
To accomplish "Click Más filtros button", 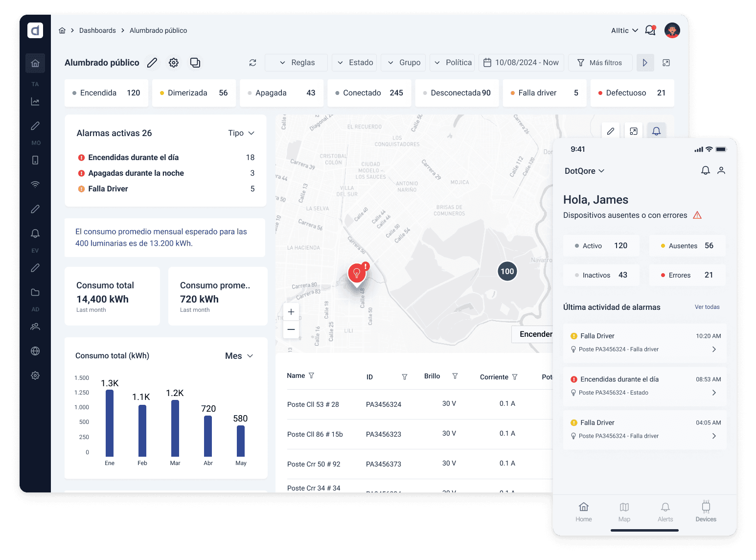I will tap(600, 63).
